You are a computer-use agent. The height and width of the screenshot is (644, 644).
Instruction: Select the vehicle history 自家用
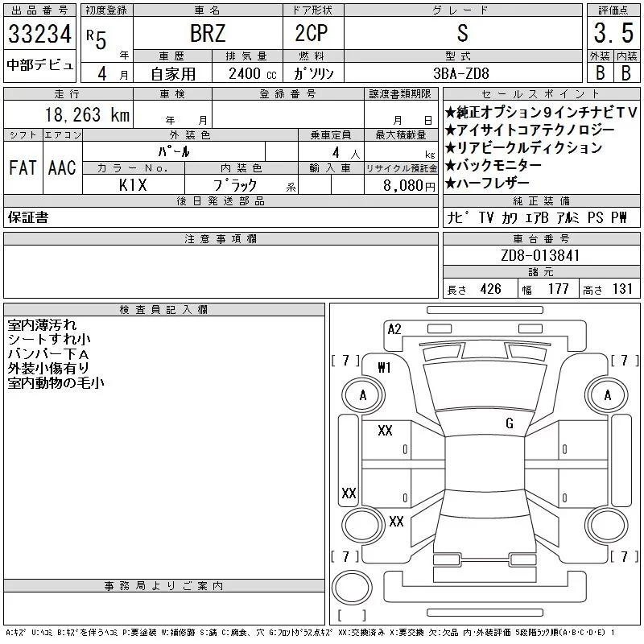pos(173,74)
